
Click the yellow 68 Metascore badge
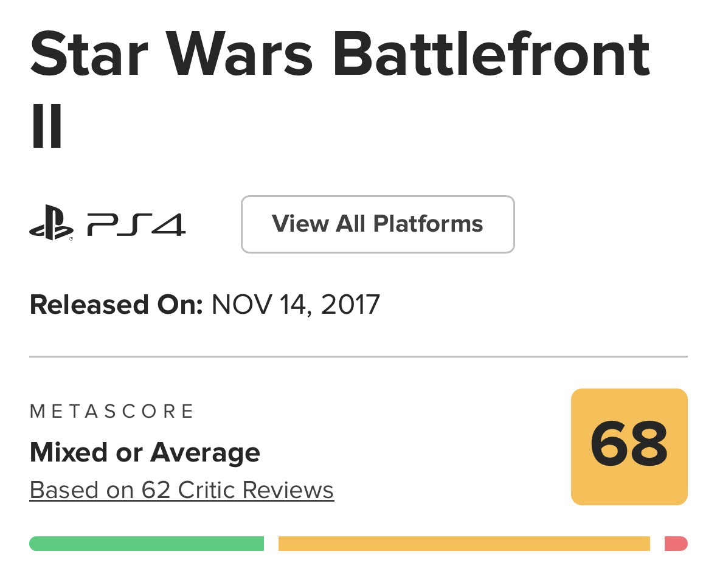(x=629, y=446)
